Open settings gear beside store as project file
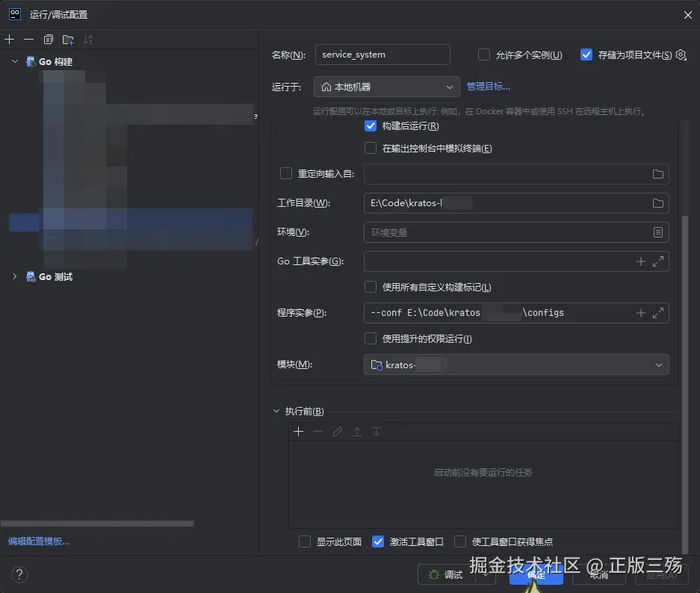This screenshot has height=593, width=700. coord(680,54)
